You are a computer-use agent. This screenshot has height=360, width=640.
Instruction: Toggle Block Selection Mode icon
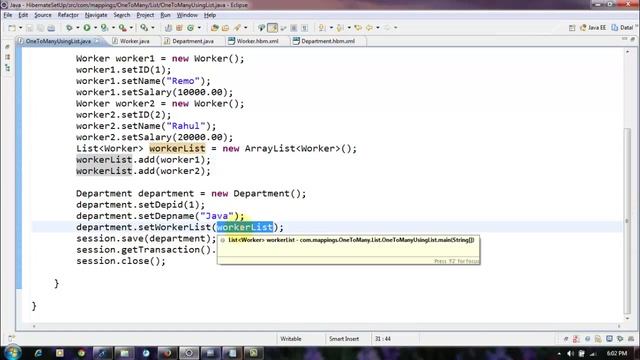(293, 28)
